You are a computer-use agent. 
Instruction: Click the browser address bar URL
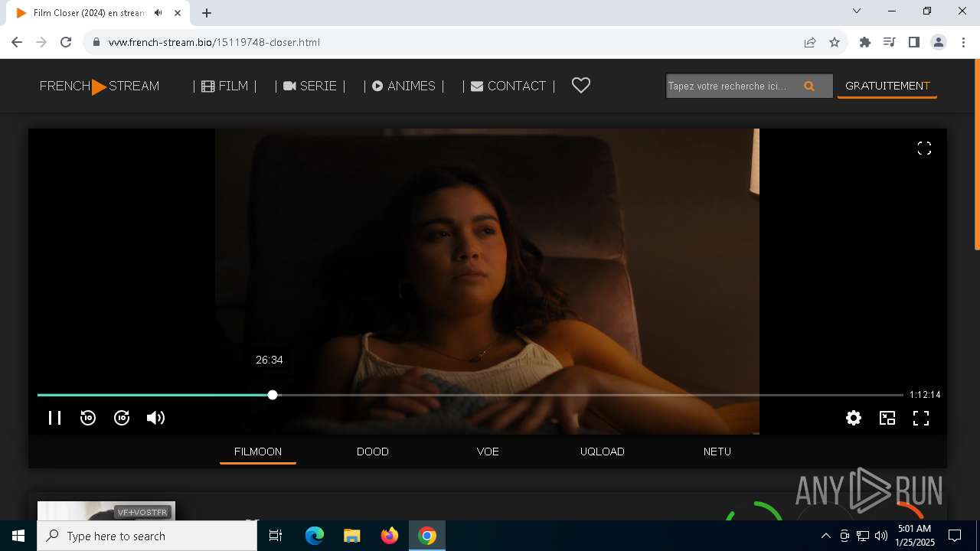tap(214, 42)
